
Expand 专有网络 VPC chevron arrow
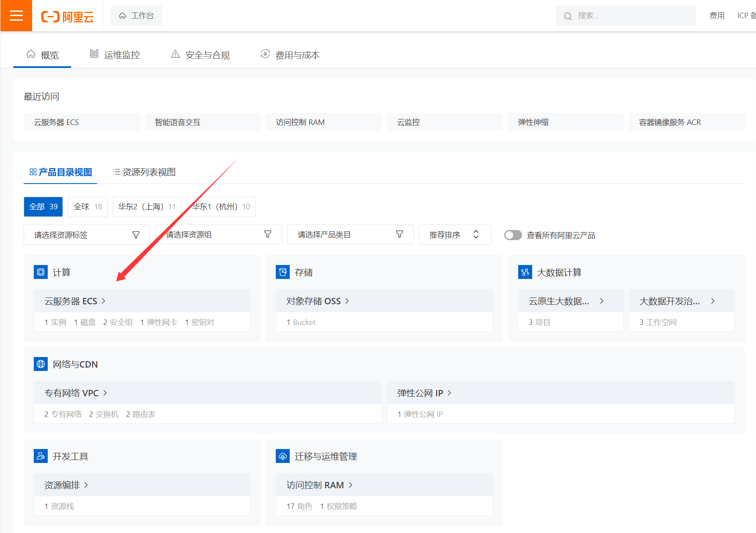pos(105,393)
